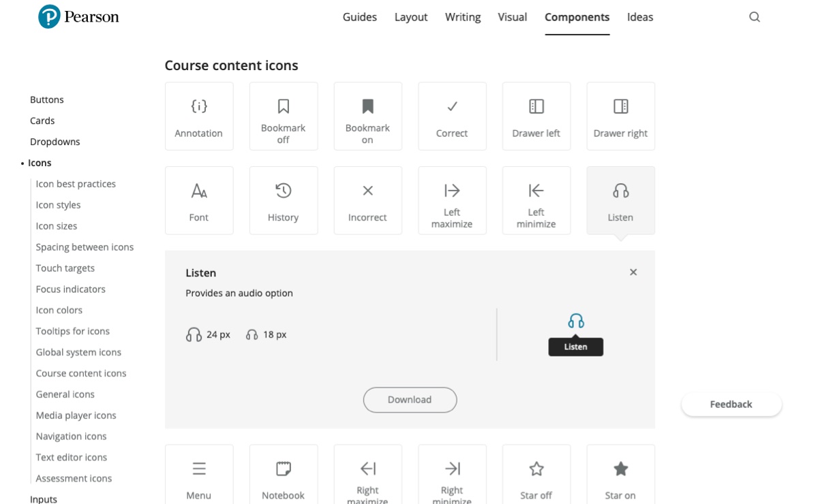The width and height of the screenshot is (818, 504).
Task: Go to the Guides tab
Action: 360,17
